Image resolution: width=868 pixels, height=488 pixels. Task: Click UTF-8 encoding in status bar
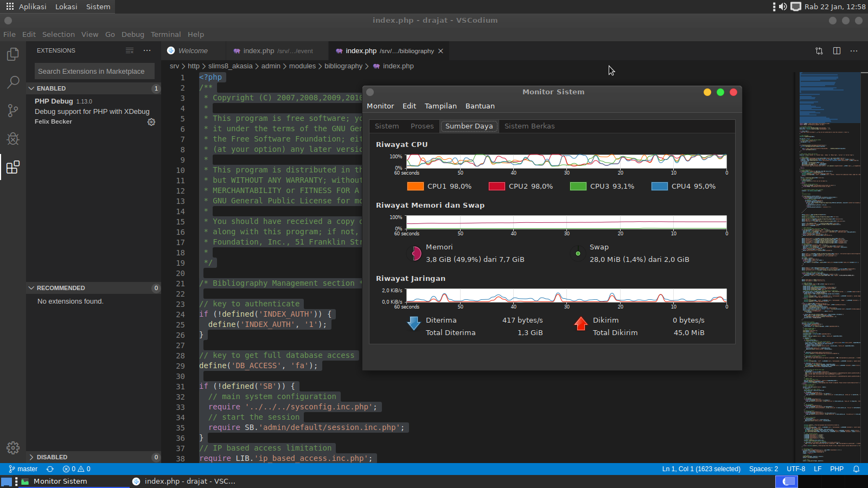[796, 469]
